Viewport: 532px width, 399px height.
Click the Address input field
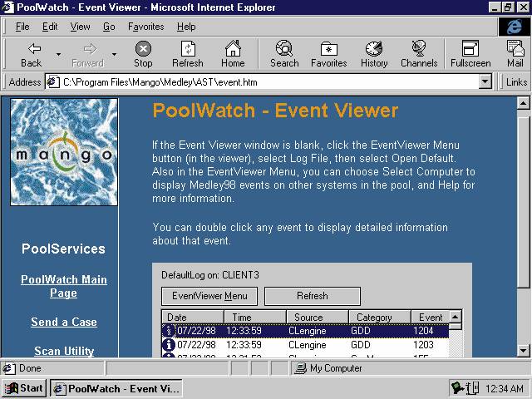pos(268,82)
